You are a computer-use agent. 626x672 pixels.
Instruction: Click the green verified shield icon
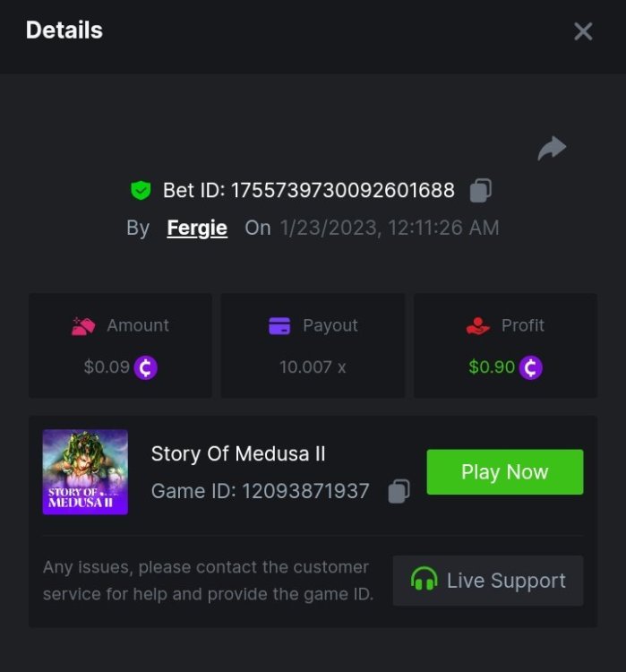140,190
